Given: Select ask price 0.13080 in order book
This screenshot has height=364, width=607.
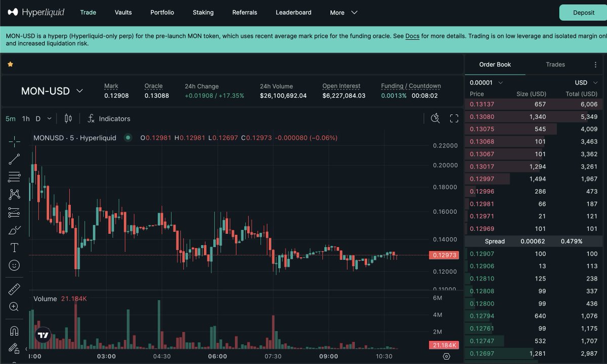Looking at the screenshot, I should pyautogui.click(x=482, y=117).
